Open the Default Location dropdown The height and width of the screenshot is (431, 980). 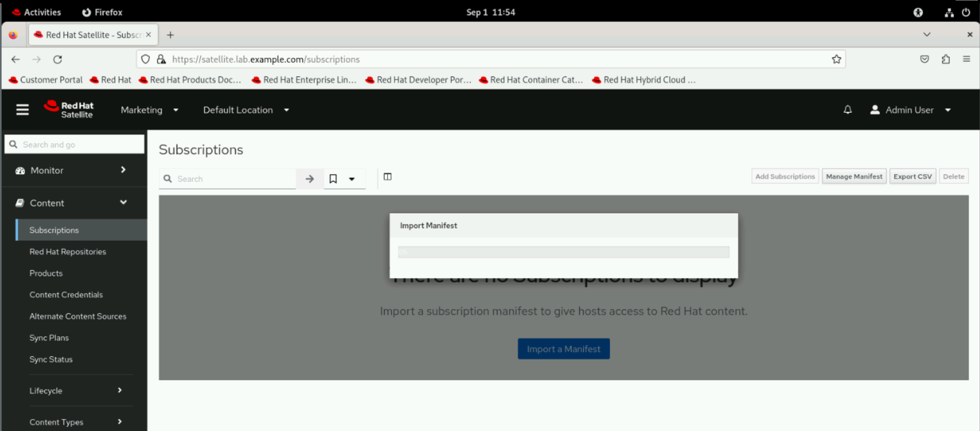(246, 110)
